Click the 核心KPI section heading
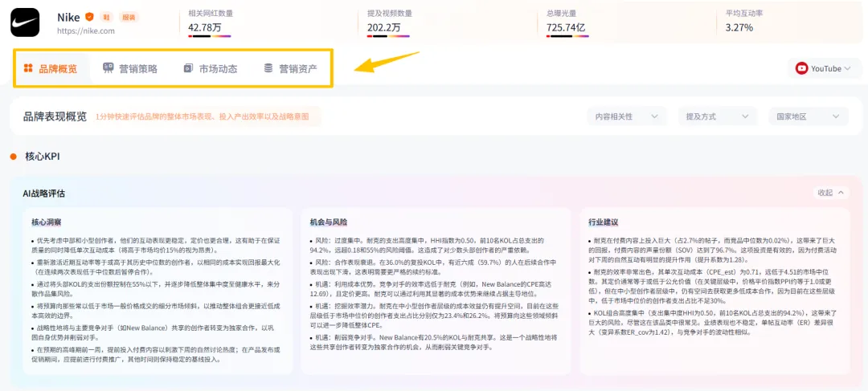This screenshot has height=391, width=868. [43, 157]
